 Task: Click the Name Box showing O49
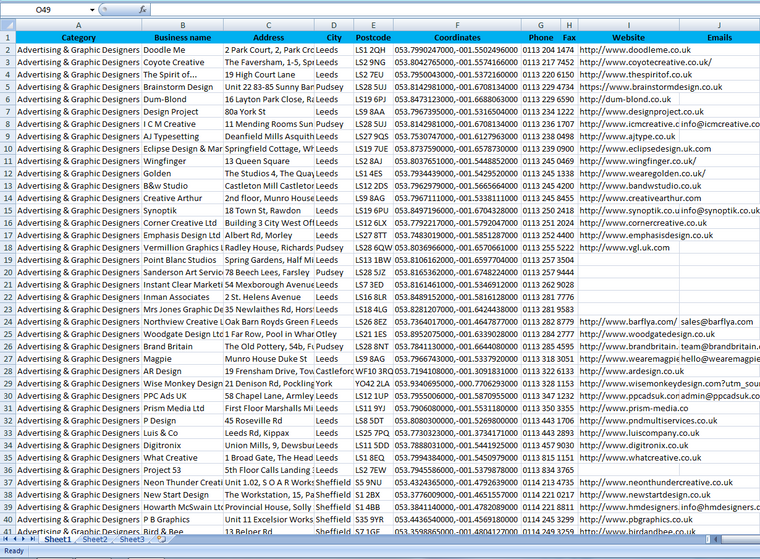point(44,10)
